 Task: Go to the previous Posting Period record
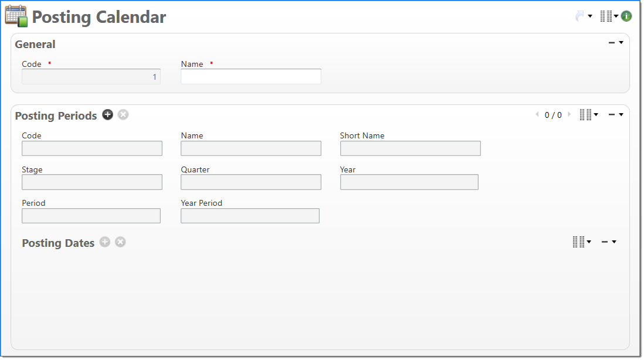point(537,115)
